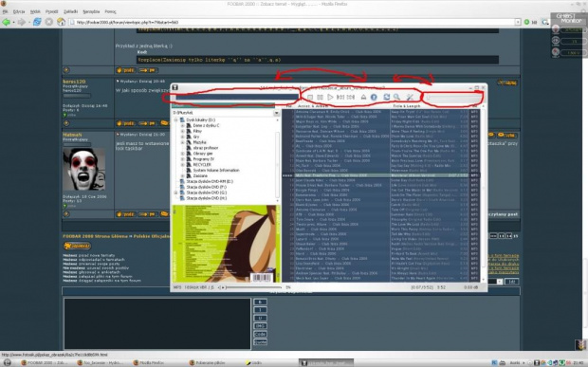588x367 pixels.
Task: Click the Stop button in foobar toolbar
Action: coord(310,97)
